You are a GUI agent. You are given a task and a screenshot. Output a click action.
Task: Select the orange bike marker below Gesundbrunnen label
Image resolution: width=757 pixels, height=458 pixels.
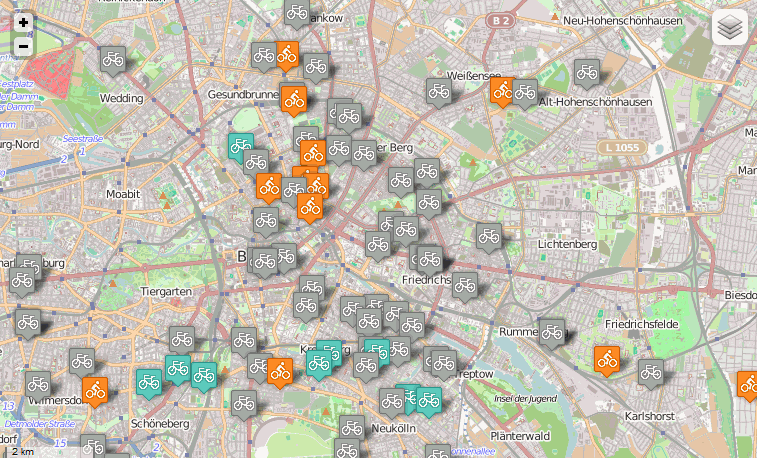[294, 99]
